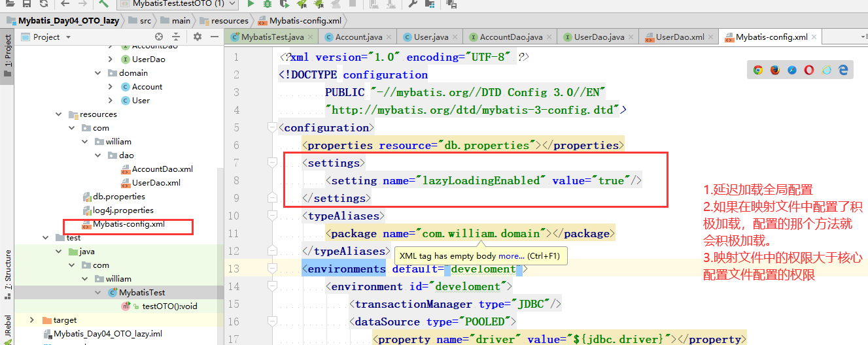Fold the configuration tag at line 5

[x=272, y=127]
